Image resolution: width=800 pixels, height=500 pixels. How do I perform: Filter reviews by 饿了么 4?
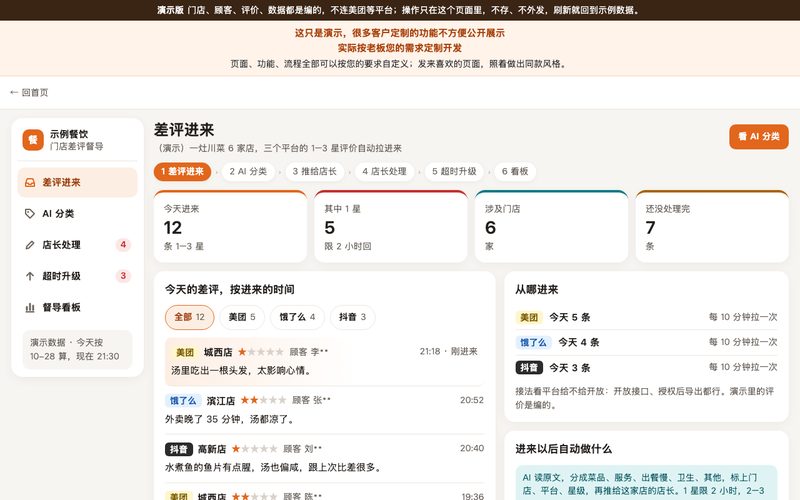[297, 317]
